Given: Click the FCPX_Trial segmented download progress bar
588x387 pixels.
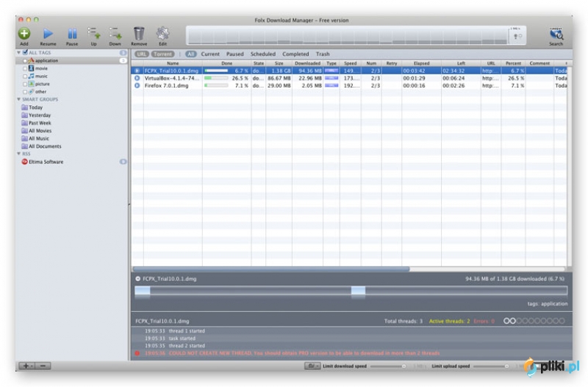Looking at the screenshot, I should point(351,291).
